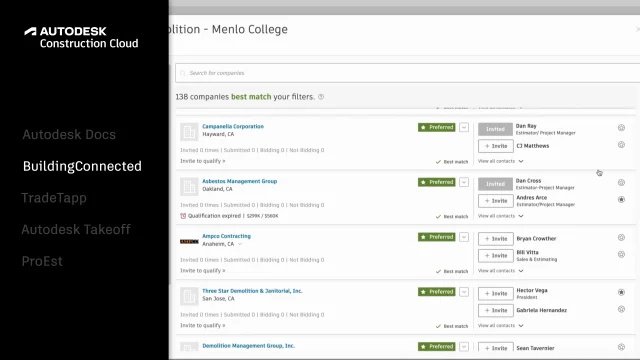Invite Bryan Crowther to bid
Viewport: 640px width, 360px height.
click(496, 239)
